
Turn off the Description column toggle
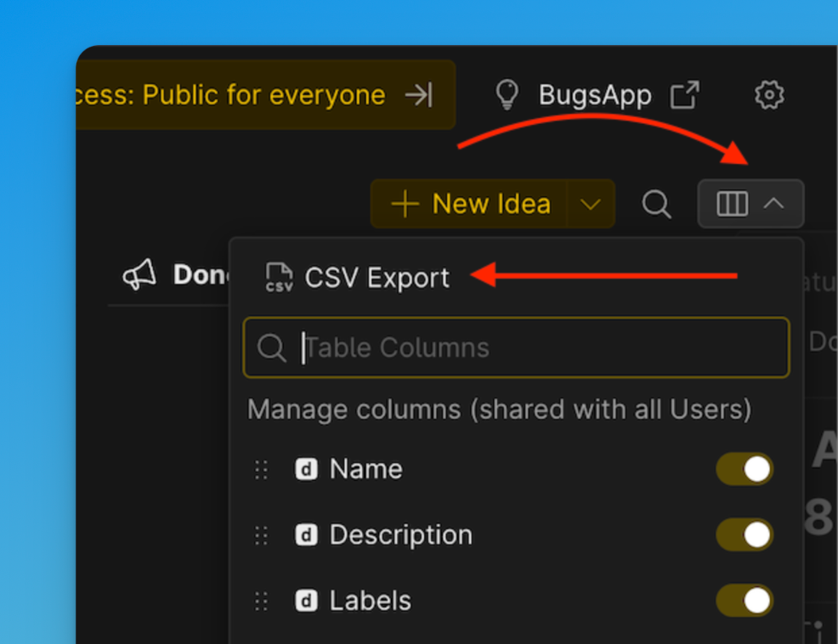tap(745, 534)
